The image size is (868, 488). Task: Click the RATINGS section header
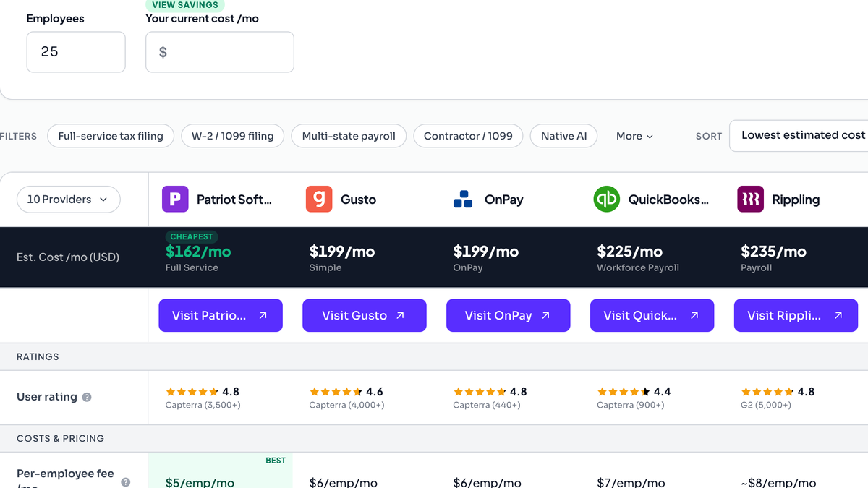pyautogui.click(x=38, y=356)
